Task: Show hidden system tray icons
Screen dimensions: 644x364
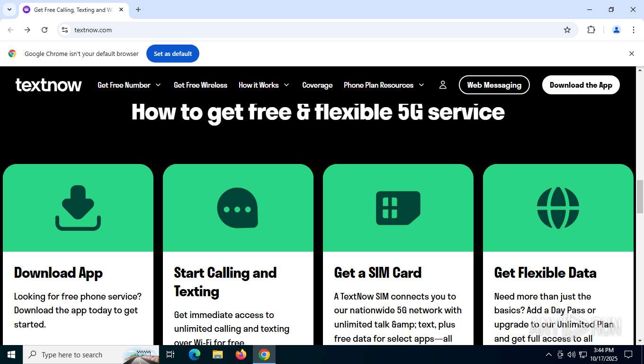Action: click(549, 355)
